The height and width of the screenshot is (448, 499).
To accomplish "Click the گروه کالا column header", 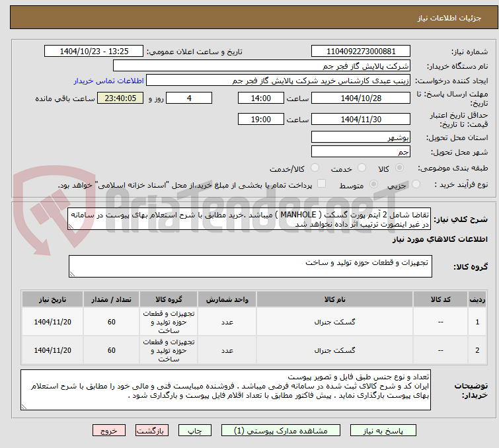I will pos(169,299).
